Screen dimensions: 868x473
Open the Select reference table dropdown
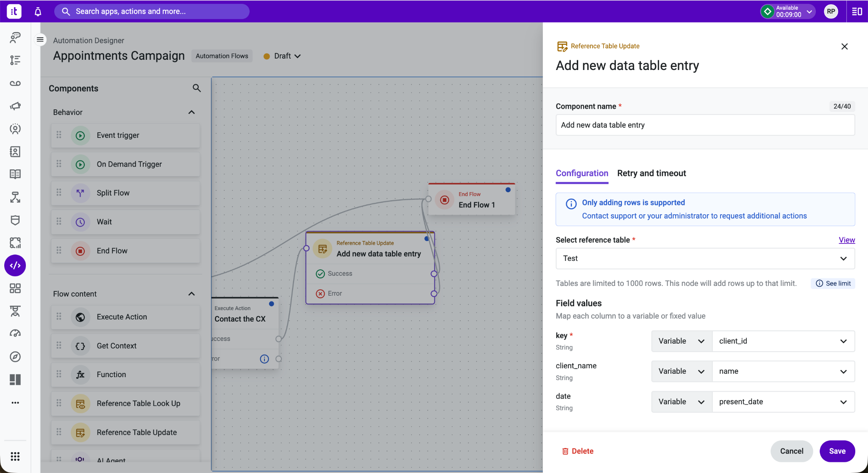[705, 258]
